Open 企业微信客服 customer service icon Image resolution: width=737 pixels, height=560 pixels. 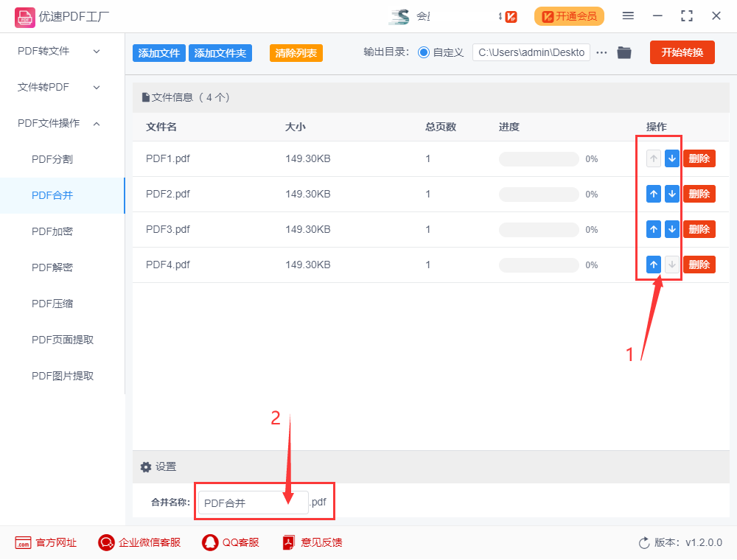[105, 542]
